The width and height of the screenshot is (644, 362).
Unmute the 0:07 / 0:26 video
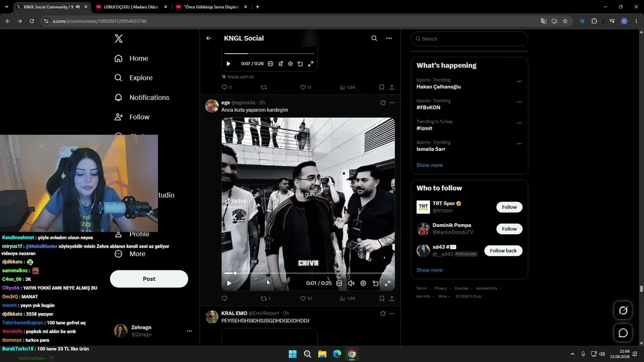(281, 64)
